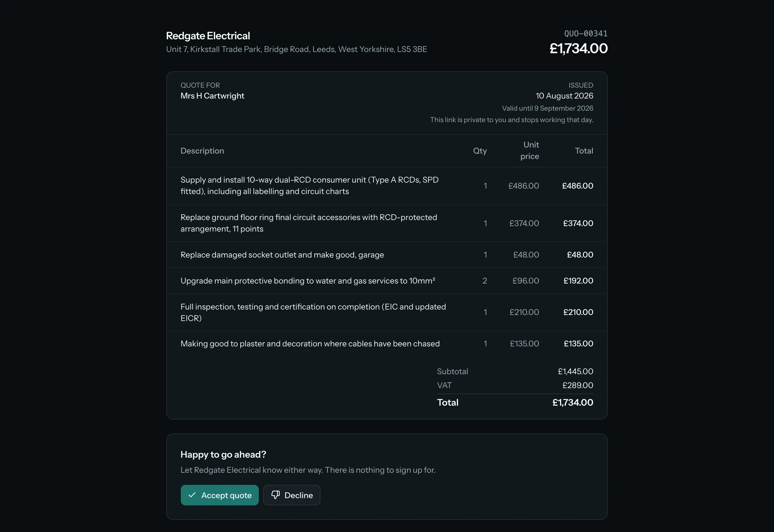Click the Total column header
Image resolution: width=774 pixels, height=532 pixels.
pyautogui.click(x=584, y=151)
